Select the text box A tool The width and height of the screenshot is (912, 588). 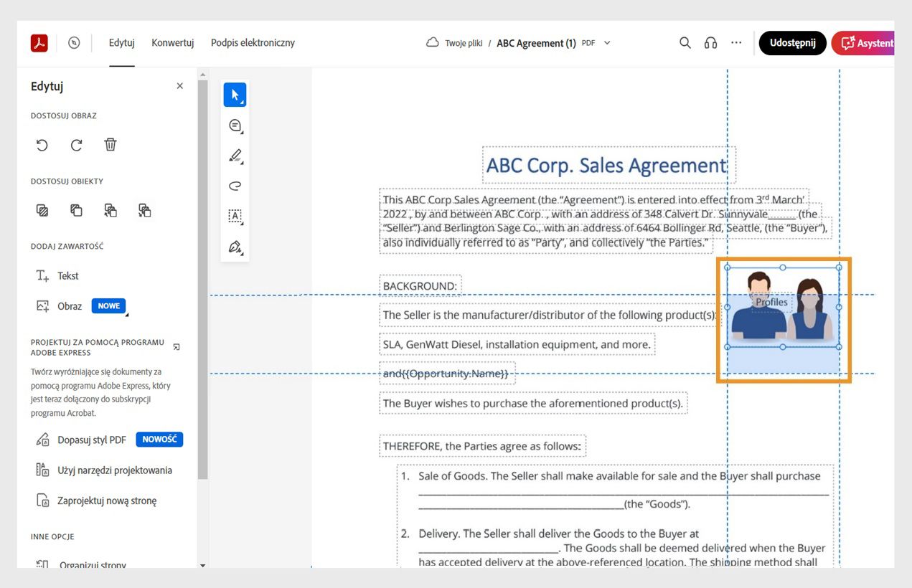click(235, 216)
